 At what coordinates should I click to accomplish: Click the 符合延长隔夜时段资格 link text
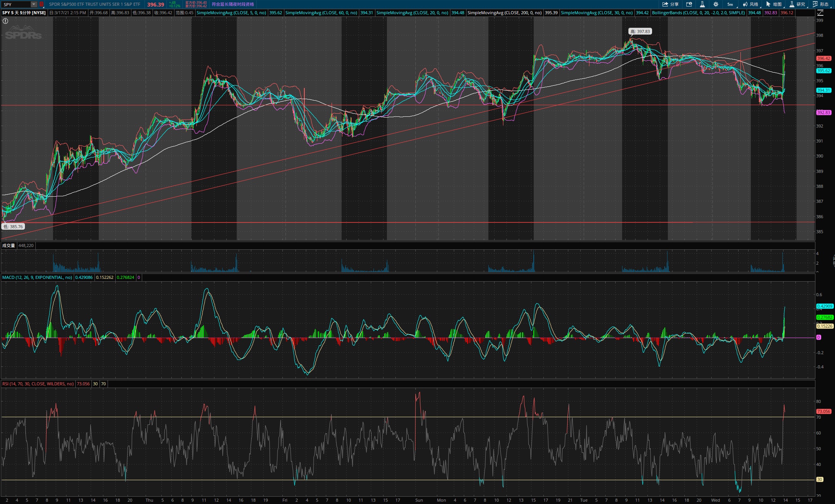(233, 4)
